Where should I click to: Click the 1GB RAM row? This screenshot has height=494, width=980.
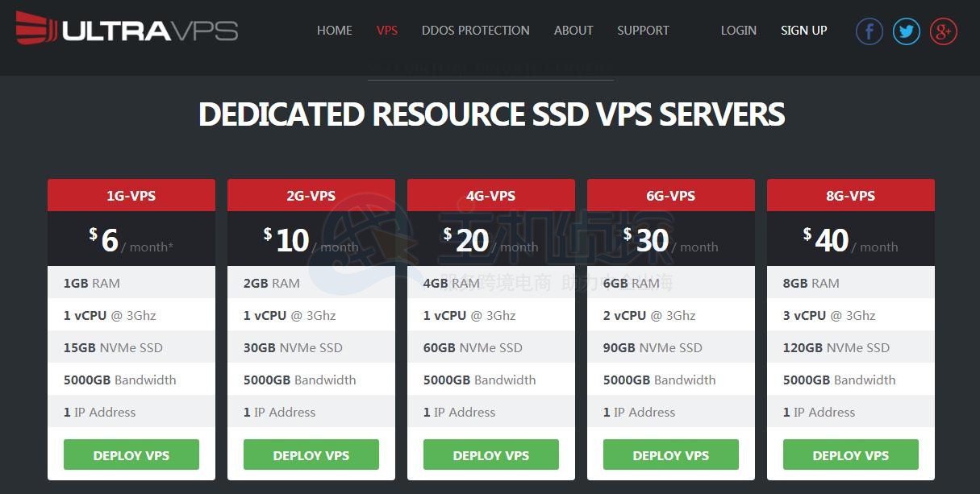coord(131,283)
